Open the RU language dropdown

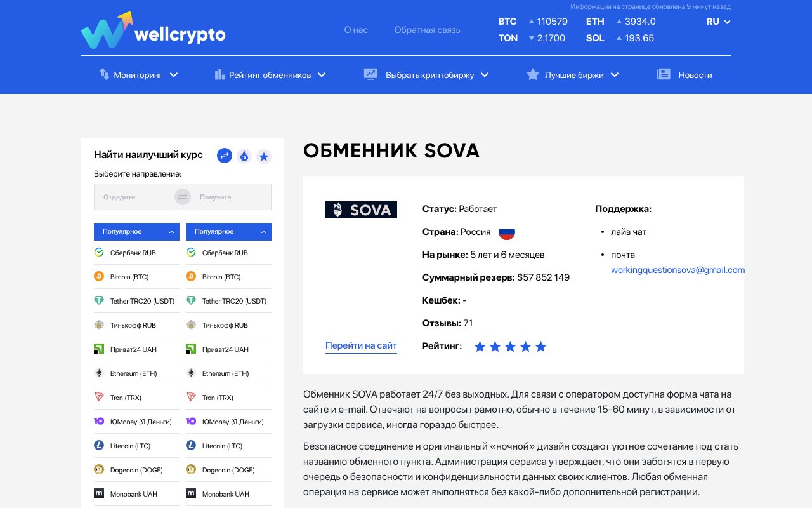pos(717,21)
